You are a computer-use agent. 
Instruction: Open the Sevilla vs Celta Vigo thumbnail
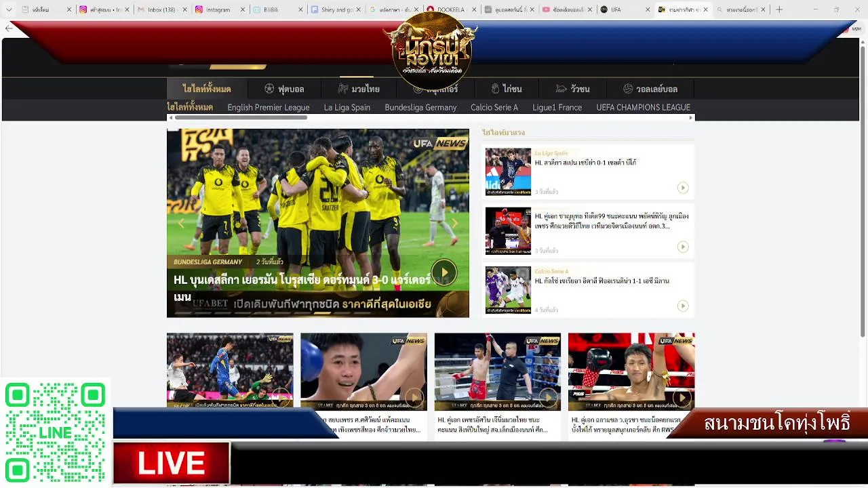508,172
